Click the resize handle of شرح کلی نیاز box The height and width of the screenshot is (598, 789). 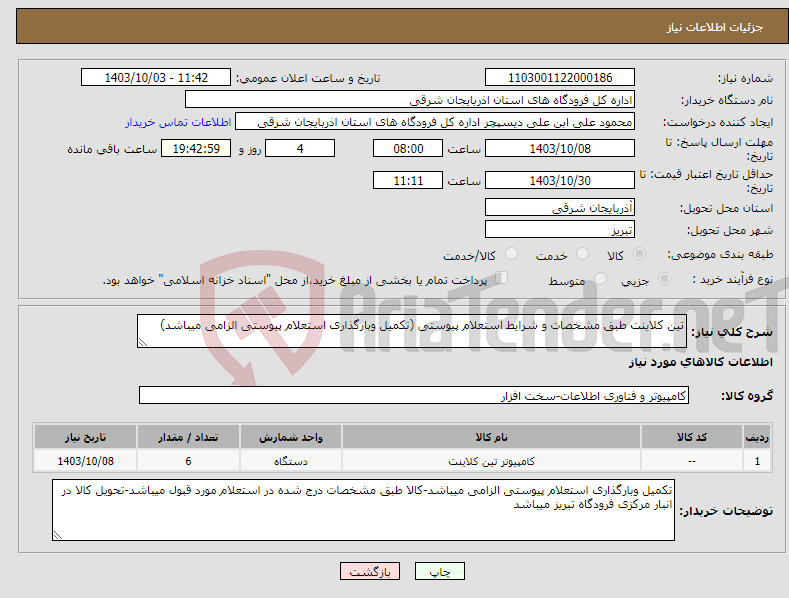142,343
